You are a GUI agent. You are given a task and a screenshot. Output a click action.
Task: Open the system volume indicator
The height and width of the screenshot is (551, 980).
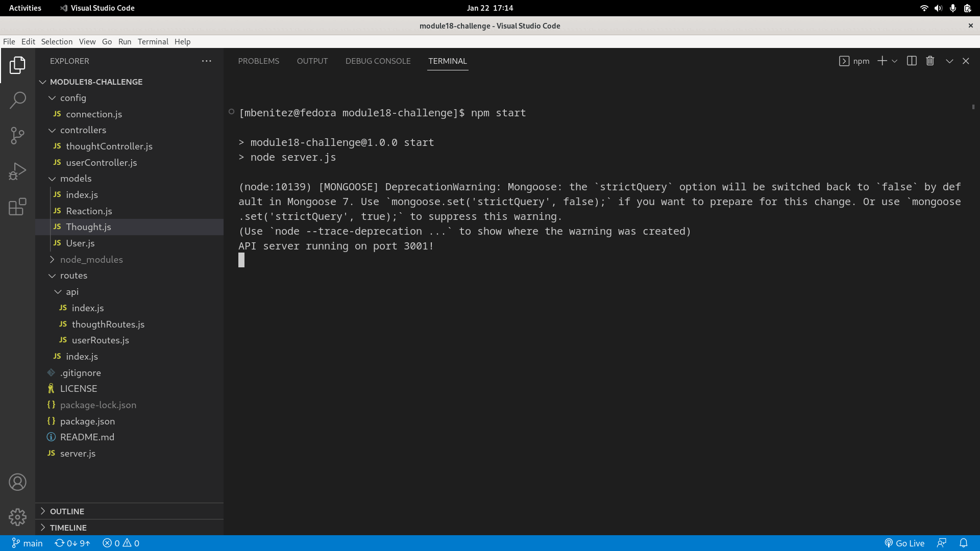pos(938,8)
